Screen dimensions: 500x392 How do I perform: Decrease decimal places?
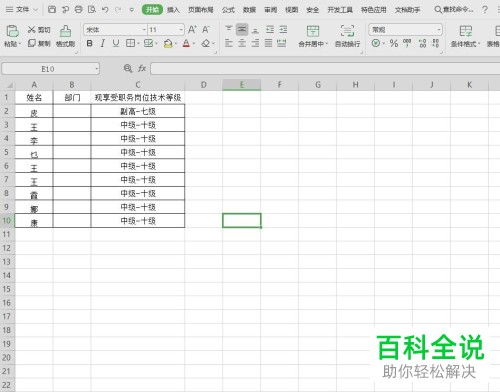pyautogui.click(x=435, y=43)
